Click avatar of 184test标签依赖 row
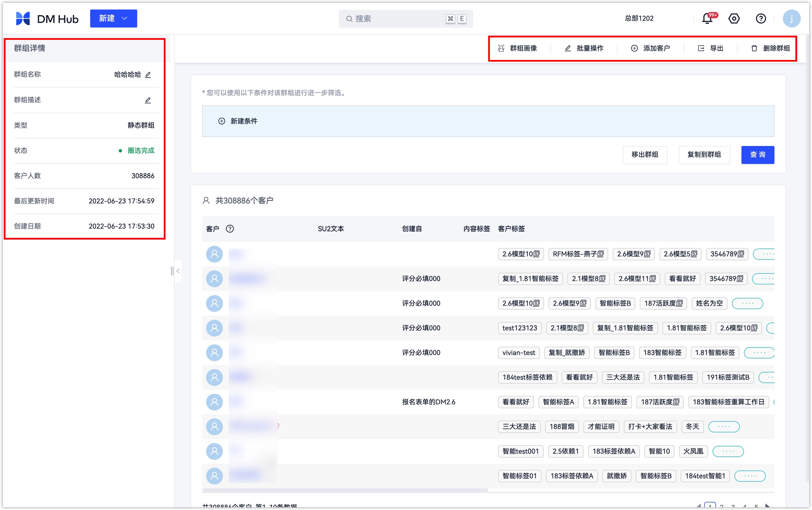Screen dimensions: 812x510 click(214, 377)
